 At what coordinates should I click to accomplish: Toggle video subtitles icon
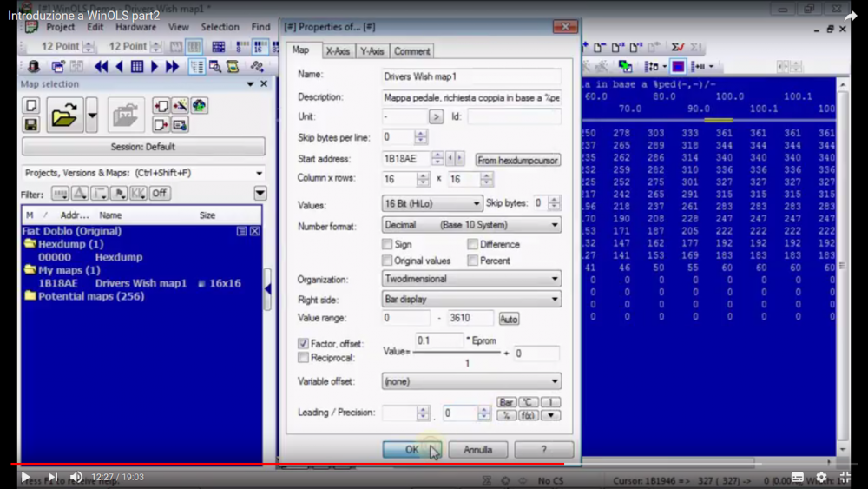point(797,477)
